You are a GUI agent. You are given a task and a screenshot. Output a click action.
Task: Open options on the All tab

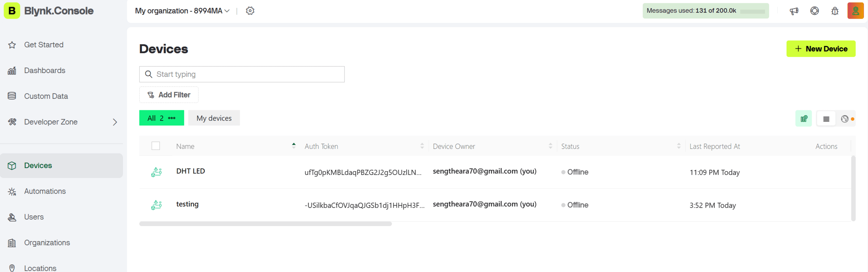(x=172, y=118)
